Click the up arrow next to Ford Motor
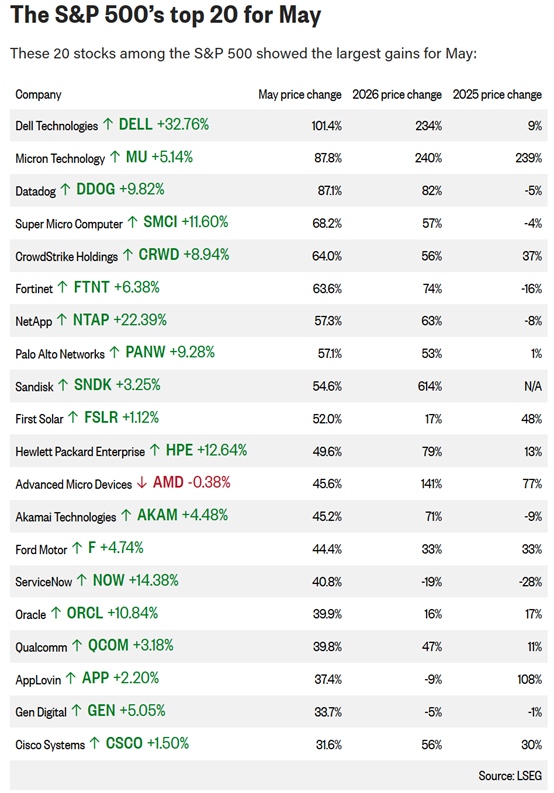554x793 pixels. pyautogui.click(x=77, y=548)
